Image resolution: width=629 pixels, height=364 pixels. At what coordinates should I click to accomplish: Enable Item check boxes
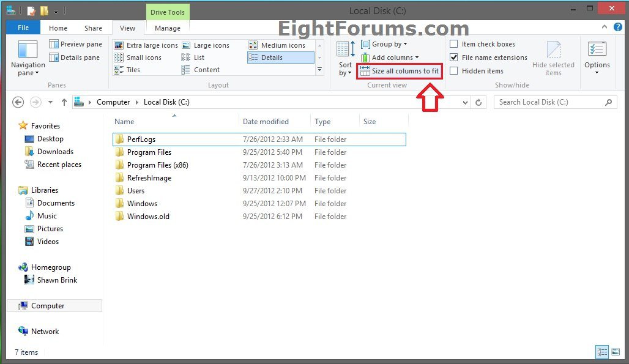pos(454,44)
